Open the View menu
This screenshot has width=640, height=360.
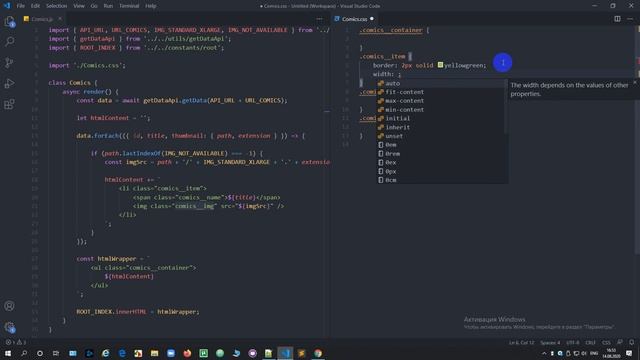pyautogui.click(x=79, y=6)
